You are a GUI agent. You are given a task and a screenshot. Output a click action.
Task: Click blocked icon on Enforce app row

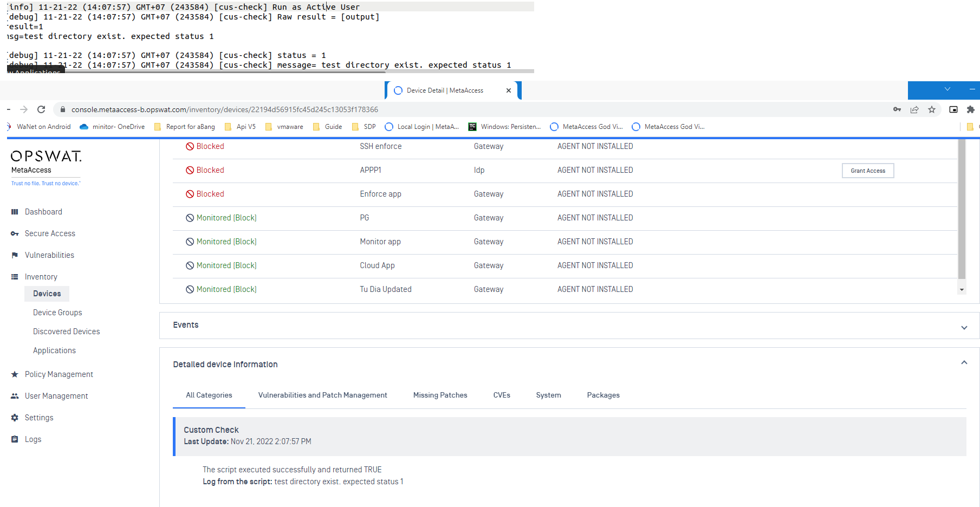(190, 194)
